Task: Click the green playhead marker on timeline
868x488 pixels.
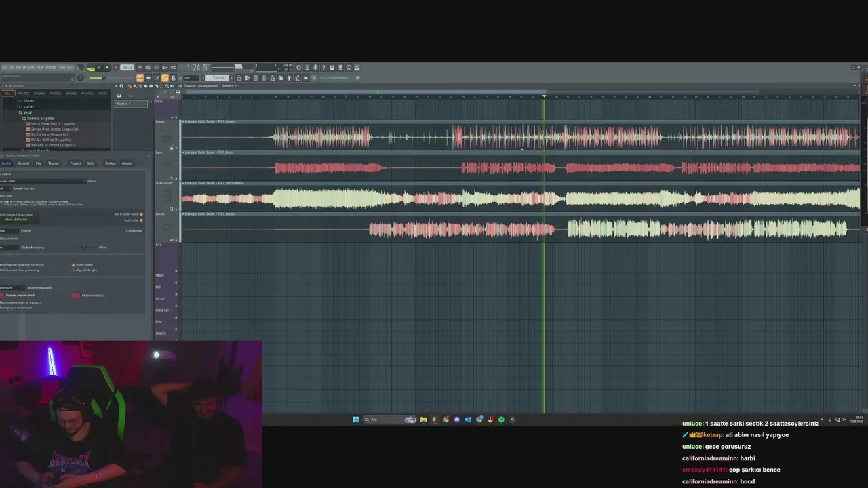Action: click(544, 97)
